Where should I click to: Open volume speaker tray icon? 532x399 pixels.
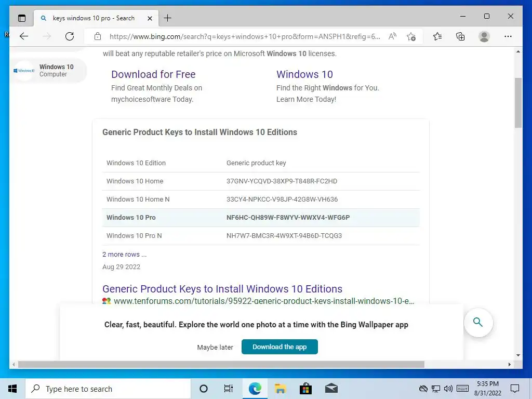(x=448, y=389)
